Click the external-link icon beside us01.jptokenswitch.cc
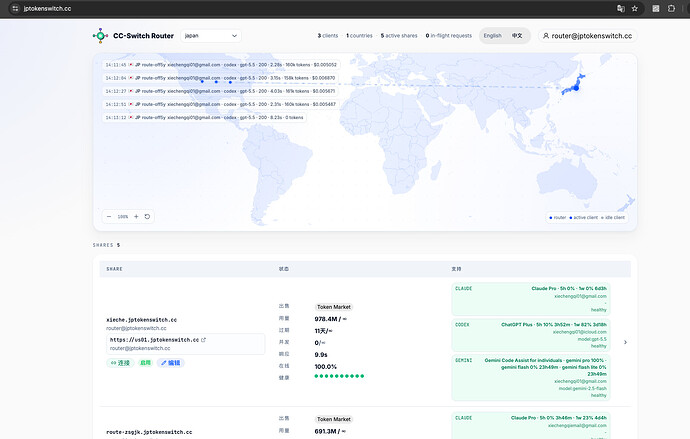Screen dimensions: 690x439 [203, 340]
